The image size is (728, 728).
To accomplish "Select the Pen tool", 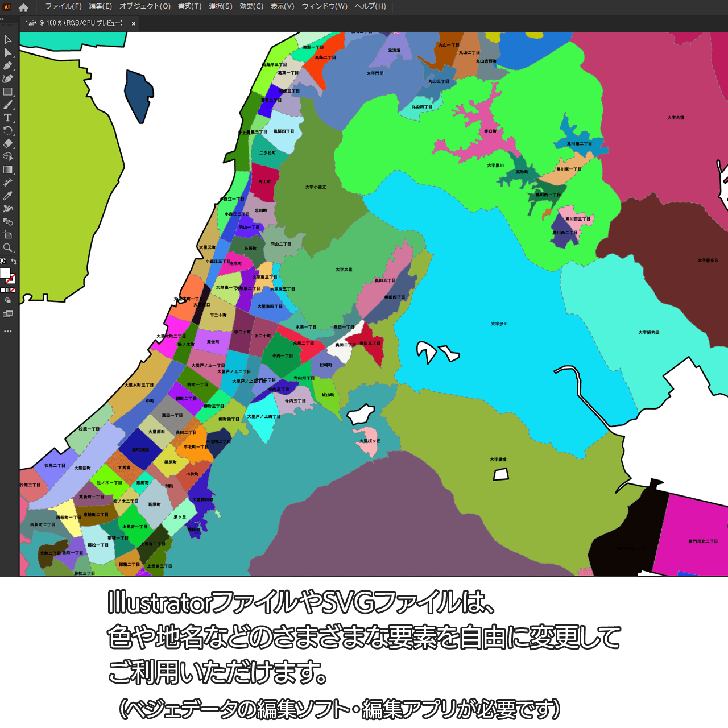I will pyautogui.click(x=8, y=66).
